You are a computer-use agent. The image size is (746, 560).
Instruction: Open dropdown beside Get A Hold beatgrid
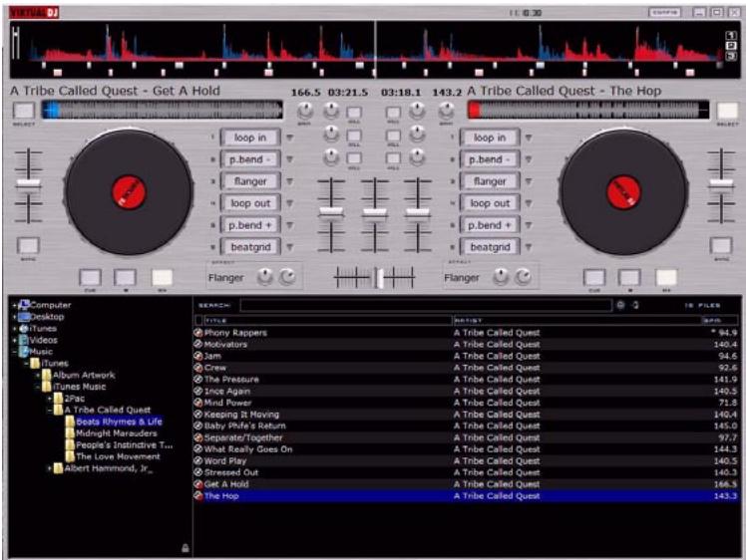(289, 247)
